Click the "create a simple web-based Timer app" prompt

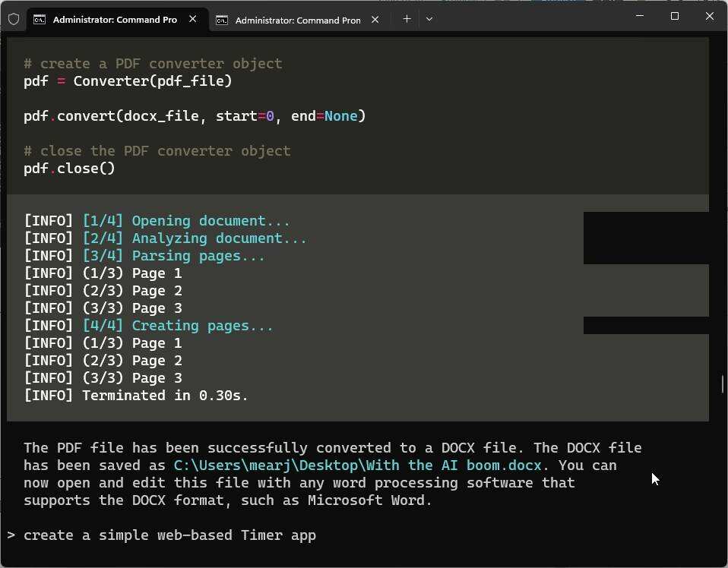pos(169,535)
